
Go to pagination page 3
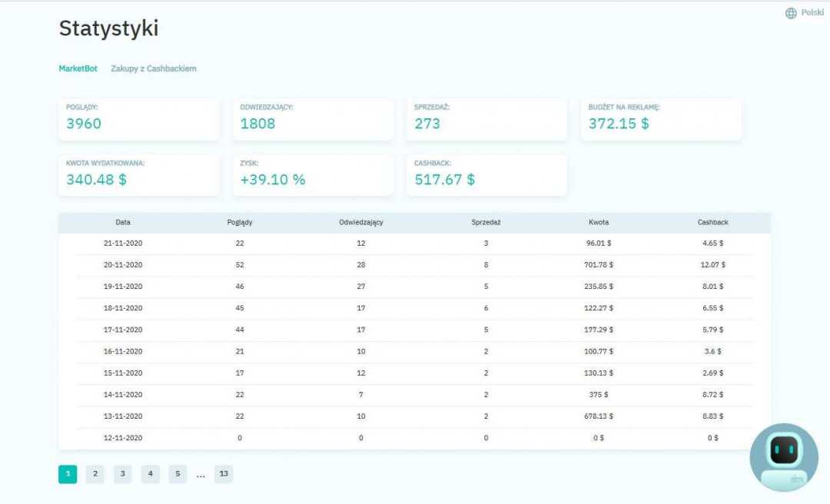click(x=122, y=474)
